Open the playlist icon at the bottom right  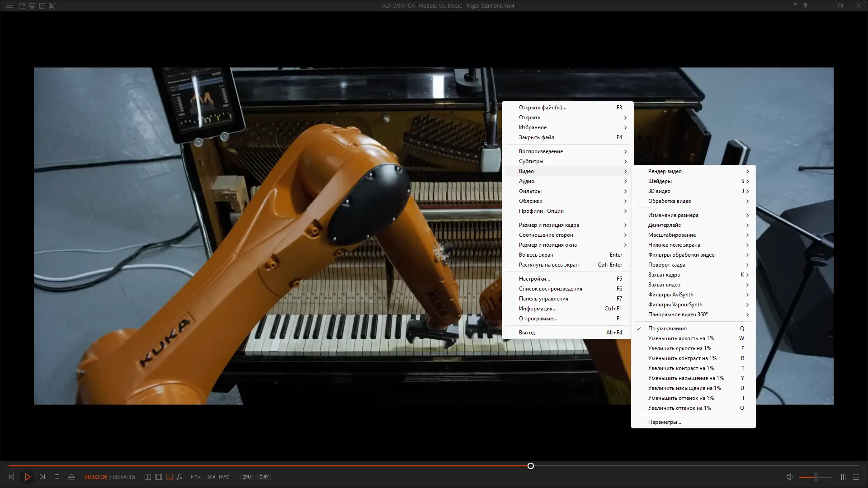(x=856, y=477)
